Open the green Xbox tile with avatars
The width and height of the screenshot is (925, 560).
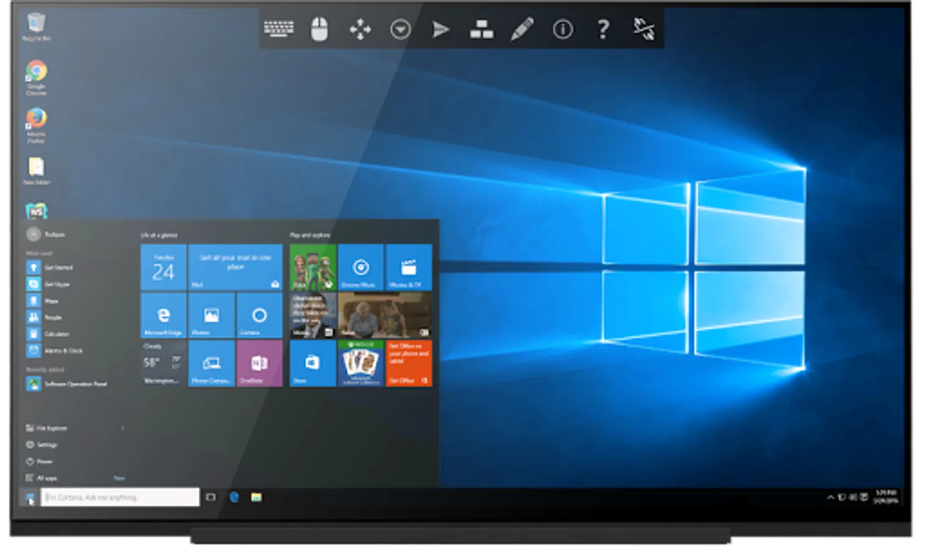pyautogui.click(x=313, y=268)
